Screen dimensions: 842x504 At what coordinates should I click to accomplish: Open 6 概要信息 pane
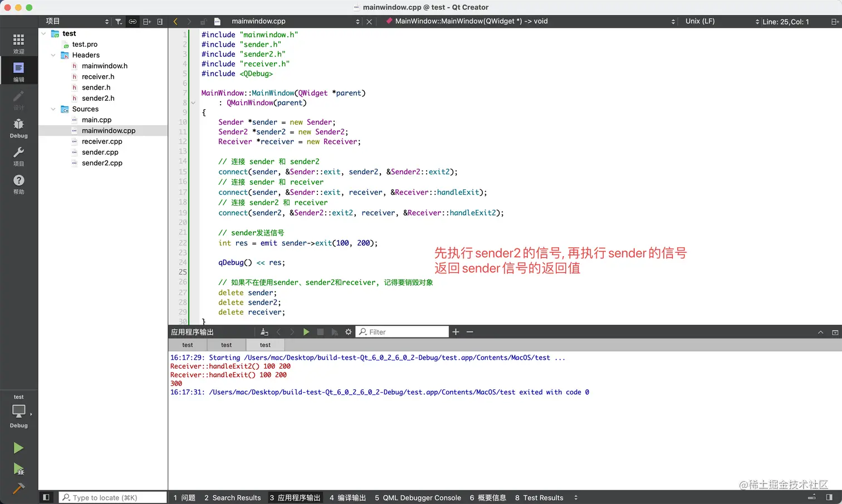pyautogui.click(x=488, y=497)
